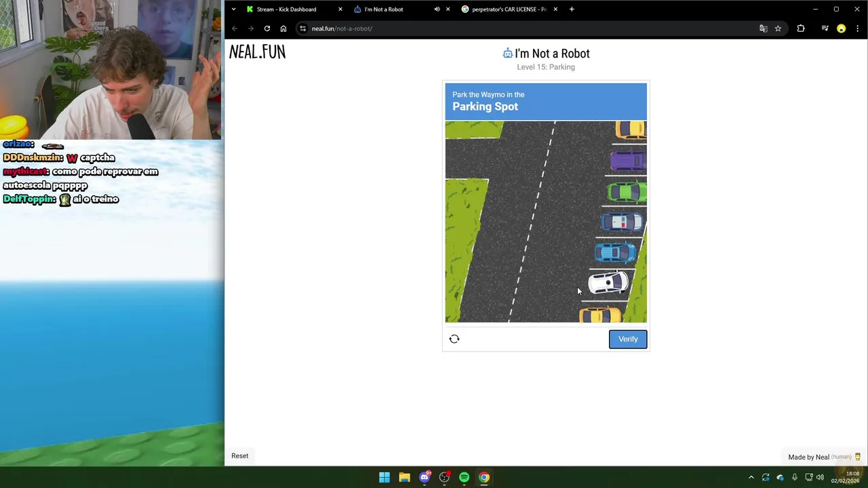Open the Chrome three-dot menu
This screenshot has width=868, height=488.
[858, 28]
